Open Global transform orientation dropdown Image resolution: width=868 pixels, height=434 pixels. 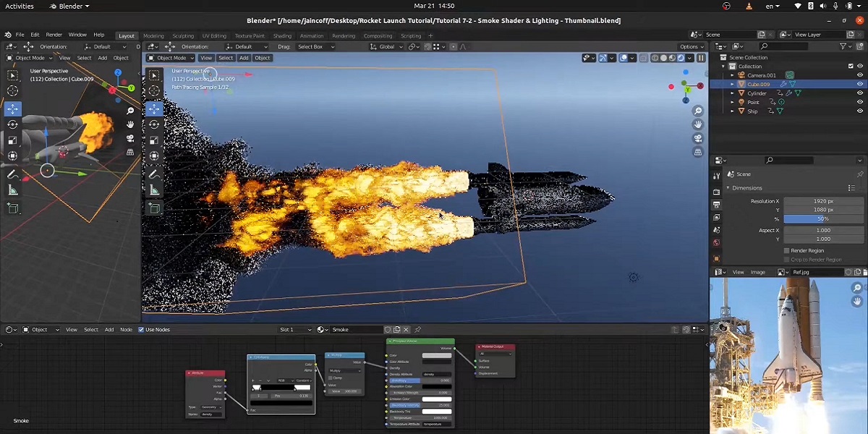pyautogui.click(x=387, y=46)
